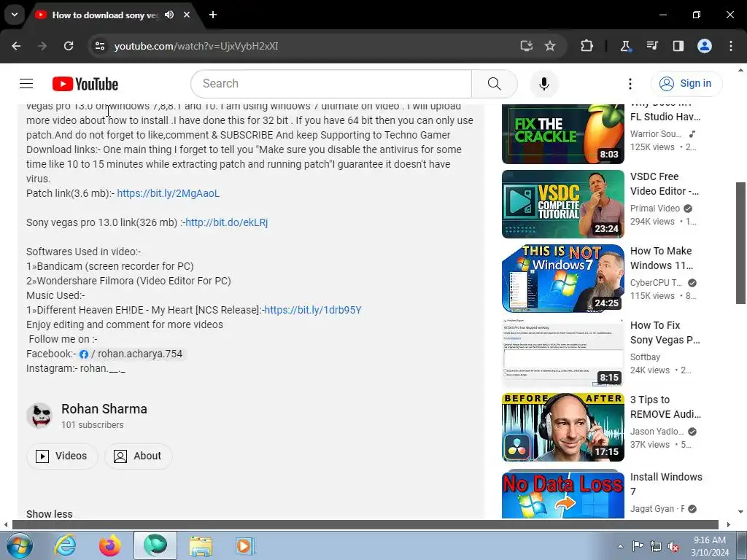Image resolution: width=747 pixels, height=560 pixels.
Task: Click the horizontal scrollbar at bottom
Action: point(365,524)
